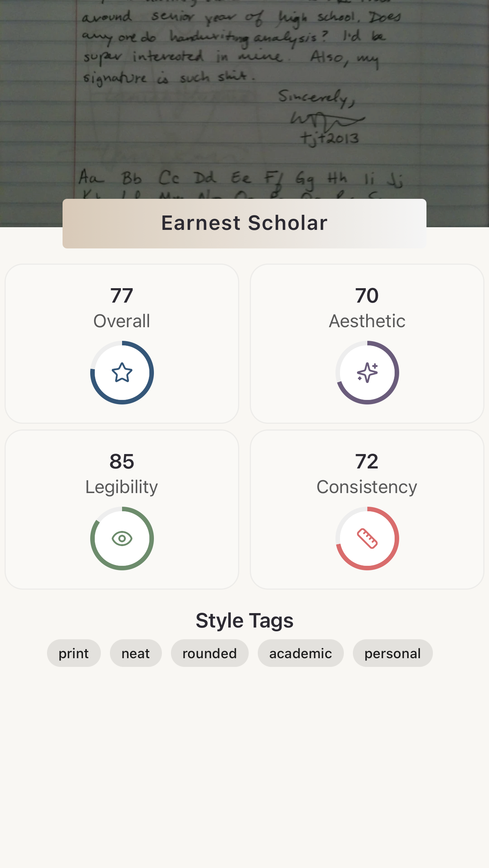Choose the "academic" style tag
This screenshot has height=868, width=489.
click(x=301, y=653)
